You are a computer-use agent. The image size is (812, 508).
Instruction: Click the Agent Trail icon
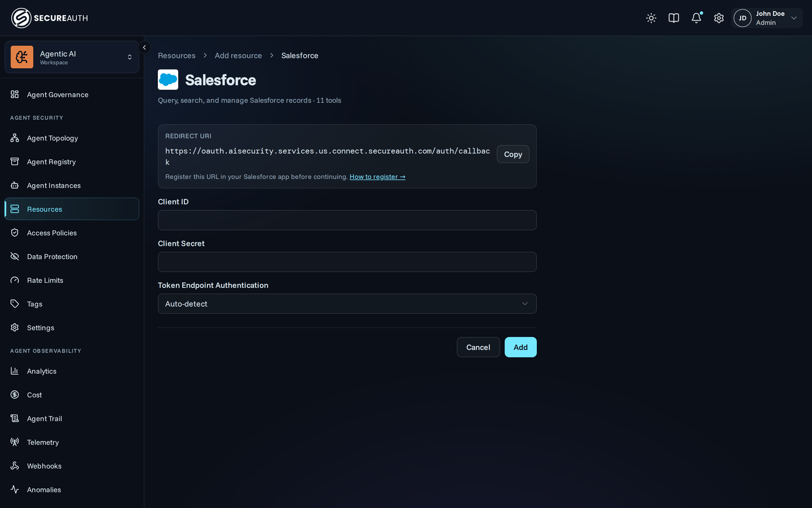point(15,418)
